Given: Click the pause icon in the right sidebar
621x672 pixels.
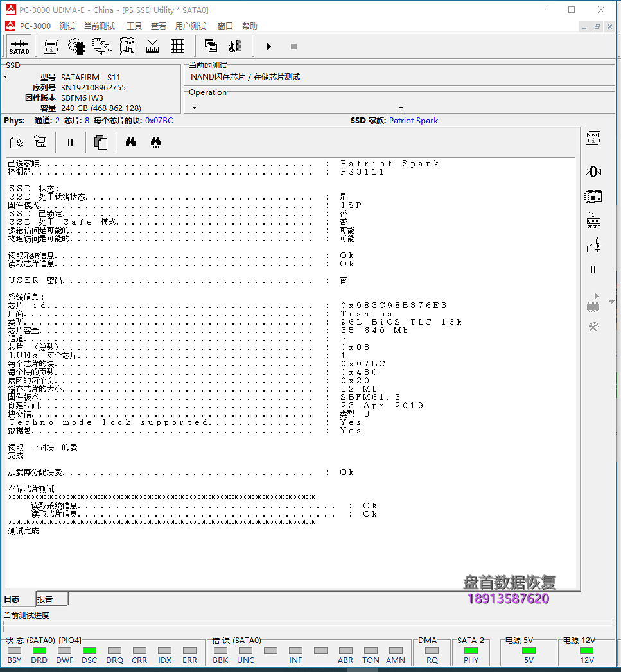Looking at the screenshot, I should point(593,269).
